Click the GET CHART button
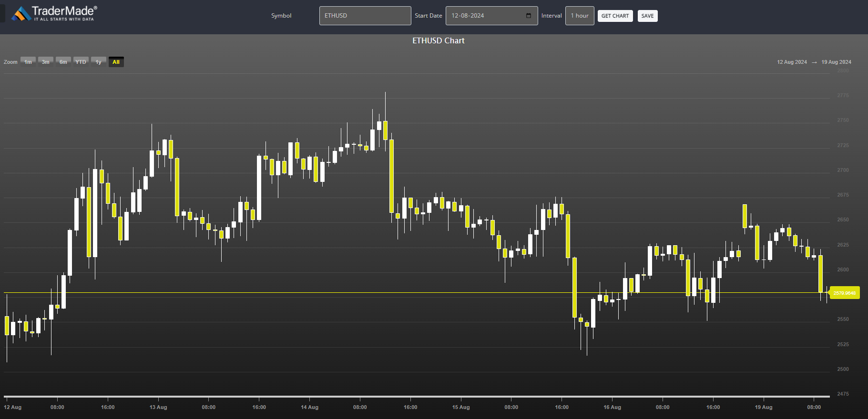This screenshot has width=868, height=419. [615, 16]
